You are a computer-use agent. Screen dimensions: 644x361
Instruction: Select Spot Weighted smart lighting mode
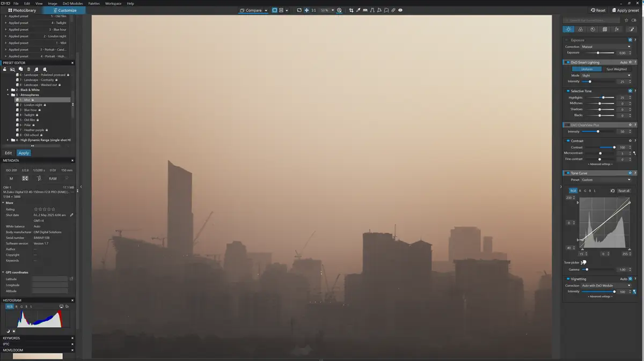617,69
